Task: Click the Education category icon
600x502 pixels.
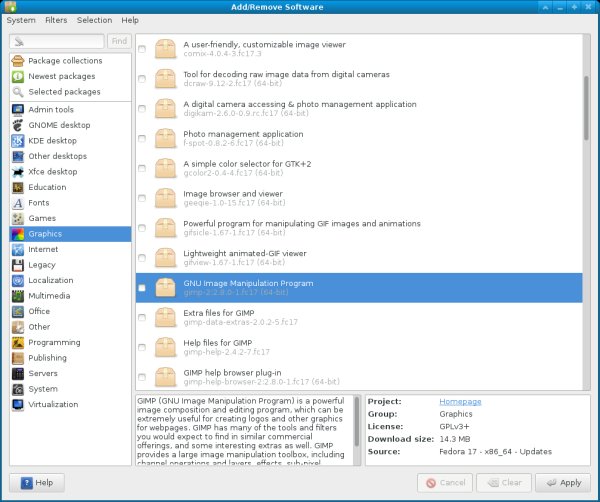Action: [x=18, y=187]
